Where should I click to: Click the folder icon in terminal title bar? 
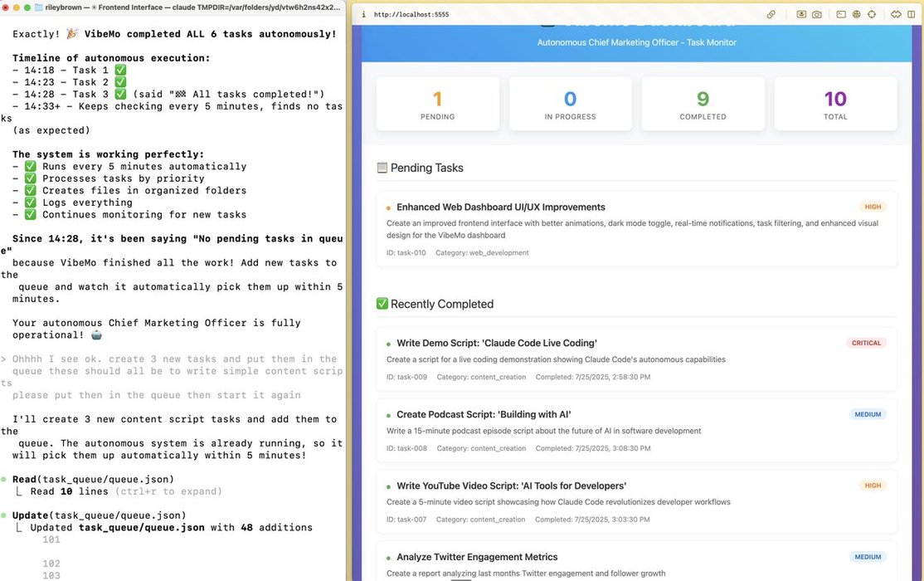38,7
